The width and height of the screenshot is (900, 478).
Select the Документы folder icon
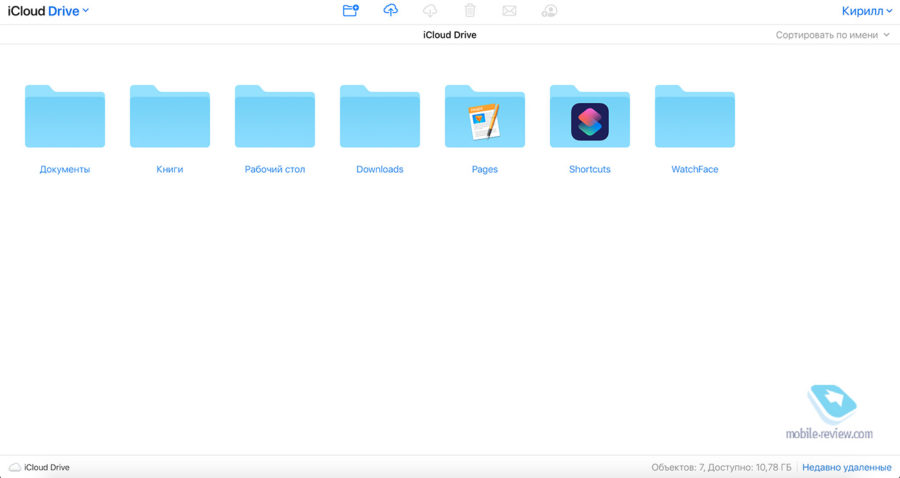(x=65, y=116)
